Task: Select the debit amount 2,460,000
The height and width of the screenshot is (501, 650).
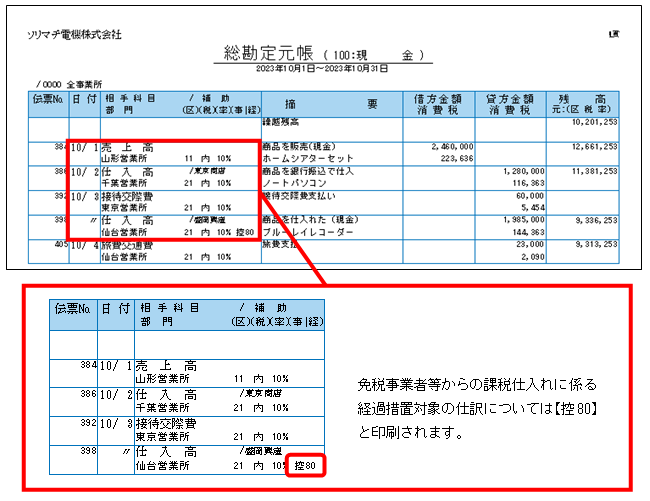Action: (x=452, y=146)
